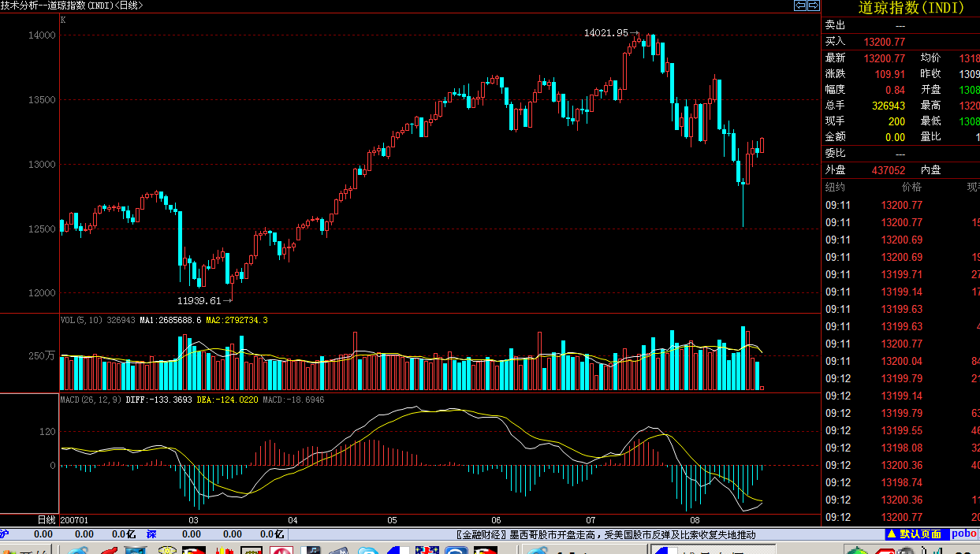Select tick row with price 13199.55
Image resolution: width=980 pixels, height=554 pixels.
900,430
